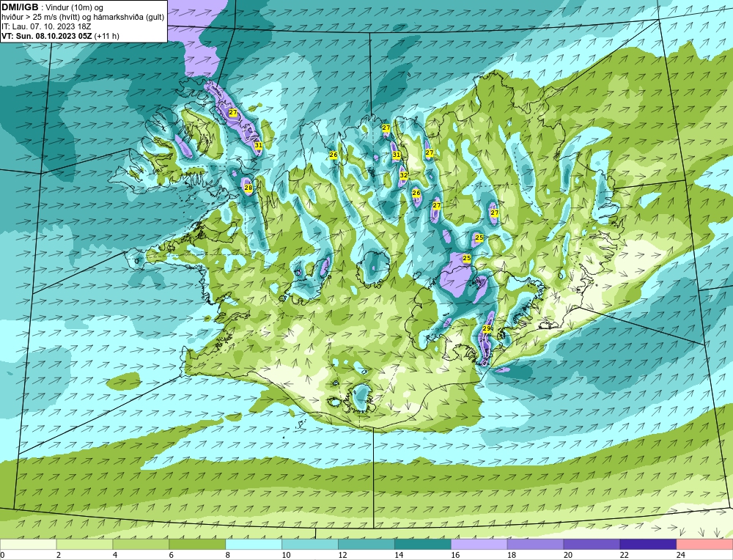Click the legend scale value 2
The width and height of the screenshot is (733, 560).
point(59,555)
